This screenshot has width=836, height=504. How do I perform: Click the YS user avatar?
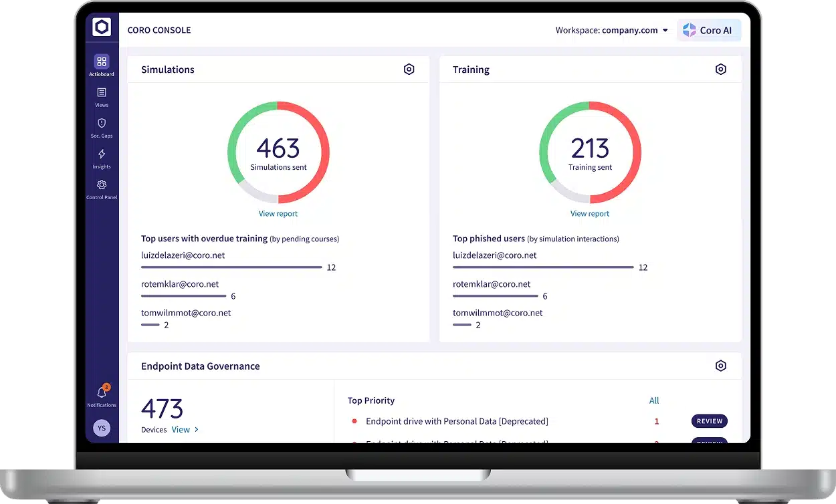pyautogui.click(x=102, y=428)
